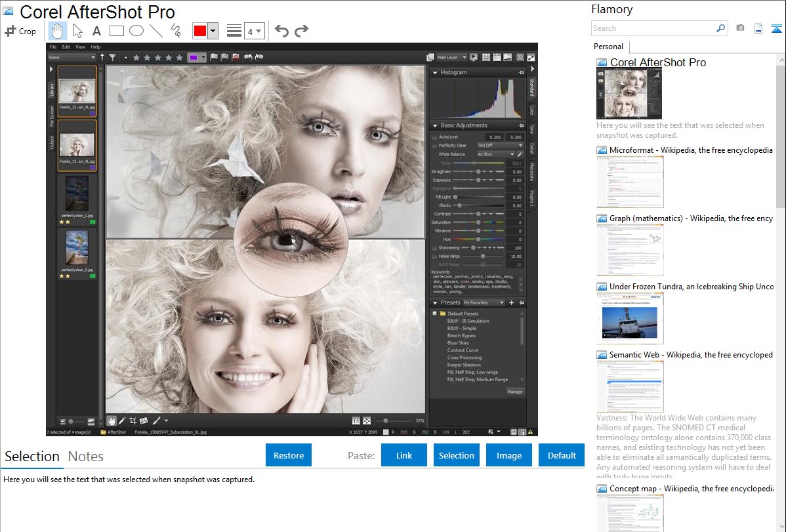Click the Link paste button
The width and height of the screenshot is (786, 532).
point(404,455)
